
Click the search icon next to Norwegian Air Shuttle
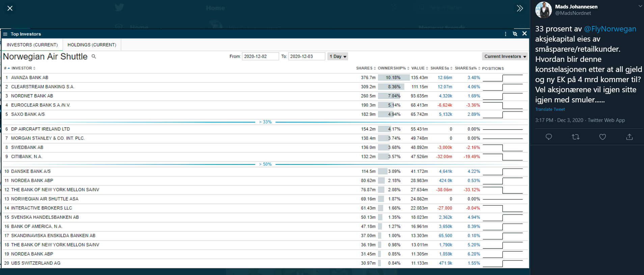[x=94, y=56]
